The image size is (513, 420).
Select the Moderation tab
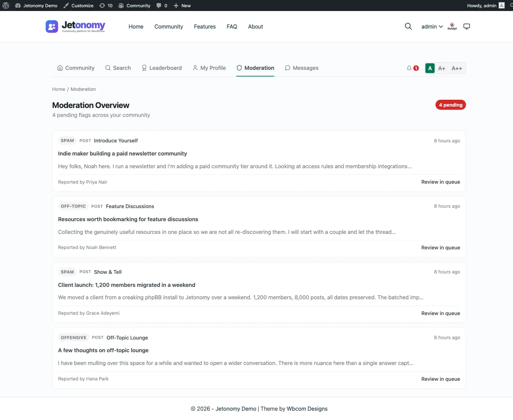(255, 68)
